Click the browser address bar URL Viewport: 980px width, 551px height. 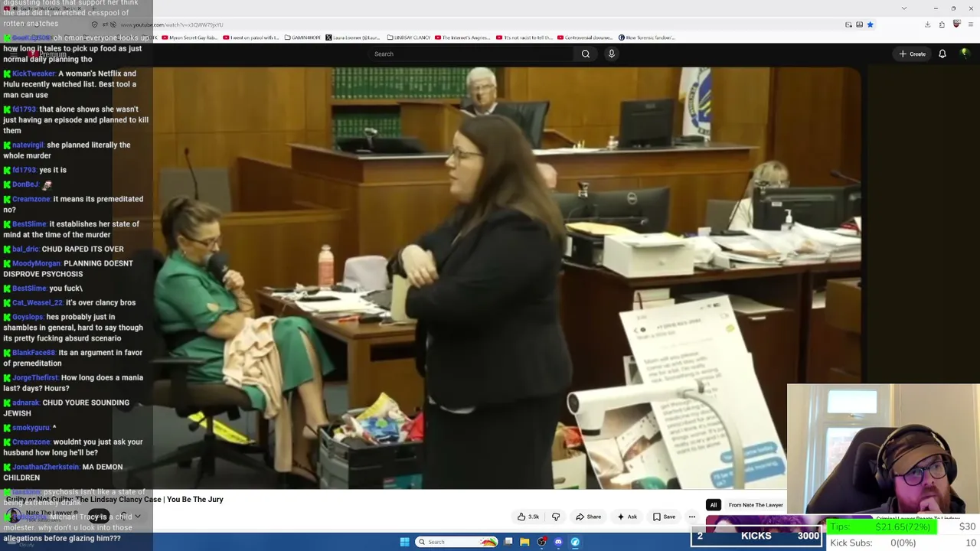pyautogui.click(x=171, y=24)
